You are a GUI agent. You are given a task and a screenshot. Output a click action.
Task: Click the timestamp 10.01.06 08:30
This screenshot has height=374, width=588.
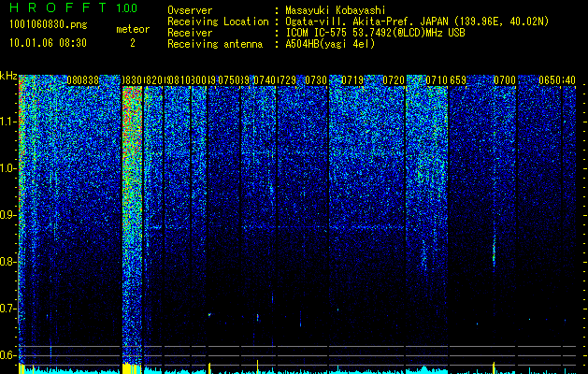pyautogui.click(x=48, y=43)
